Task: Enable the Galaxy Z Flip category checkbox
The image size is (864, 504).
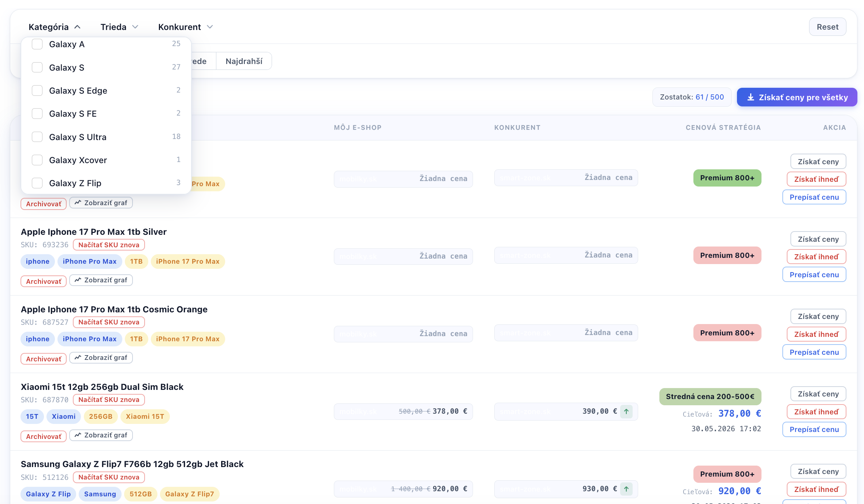Action: click(37, 183)
